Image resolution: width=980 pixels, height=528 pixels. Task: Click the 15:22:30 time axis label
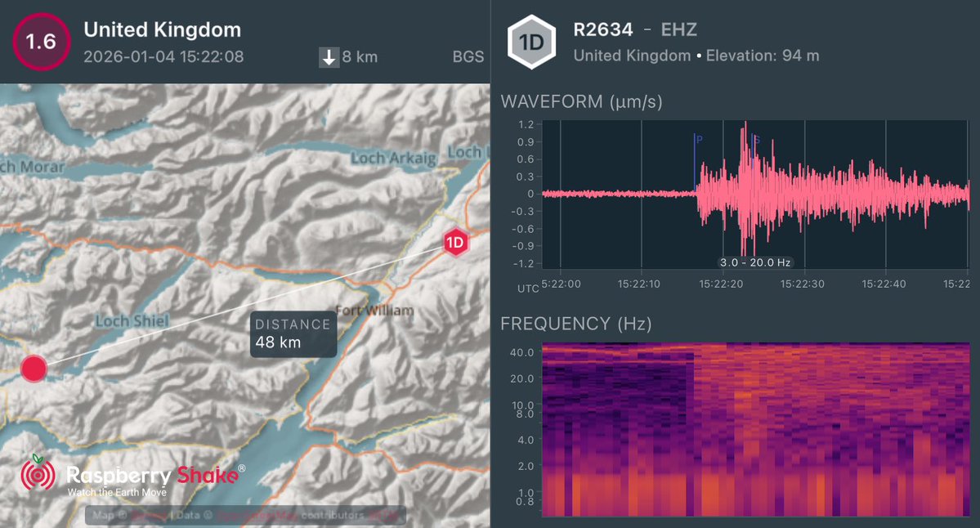coord(803,284)
